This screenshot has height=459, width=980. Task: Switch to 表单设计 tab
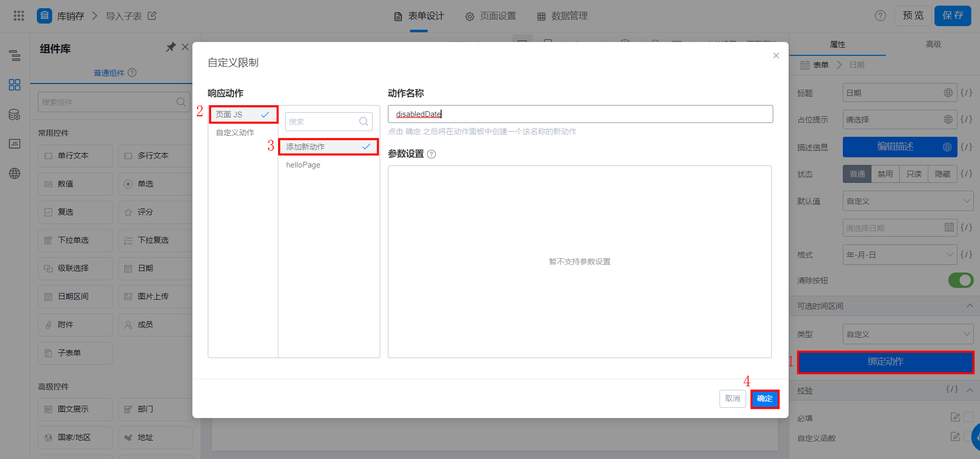point(419,16)
